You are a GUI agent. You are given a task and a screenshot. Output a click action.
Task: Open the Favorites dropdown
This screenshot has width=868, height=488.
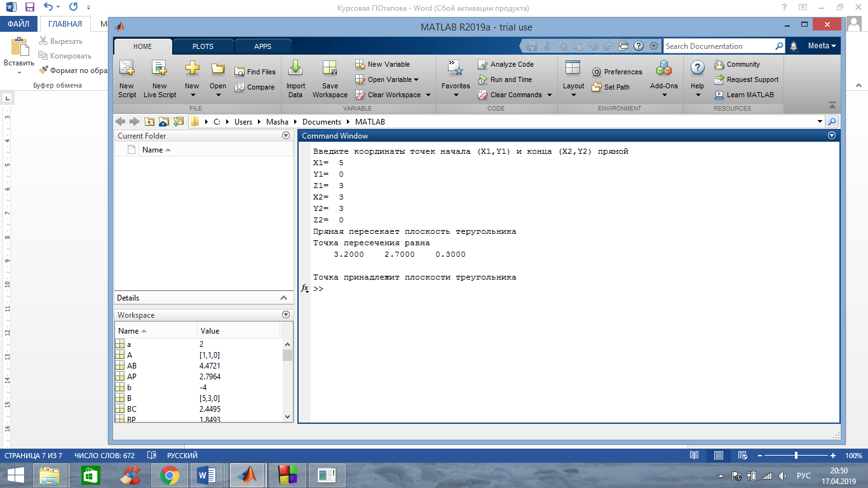[456, 79]
